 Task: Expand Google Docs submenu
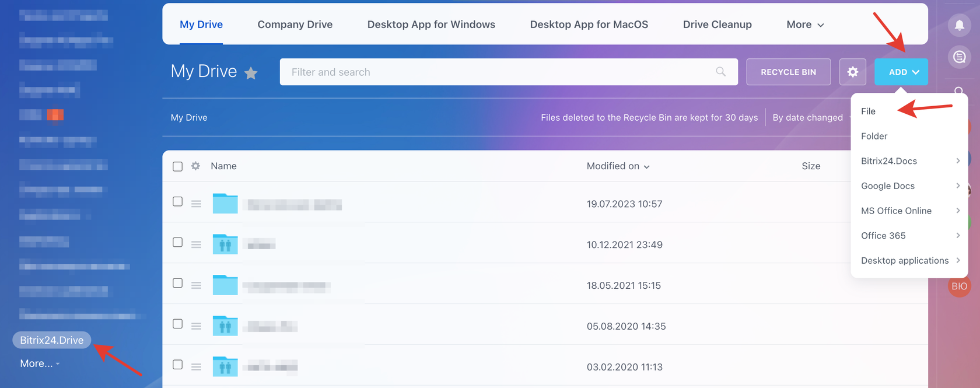pos(909,186)
